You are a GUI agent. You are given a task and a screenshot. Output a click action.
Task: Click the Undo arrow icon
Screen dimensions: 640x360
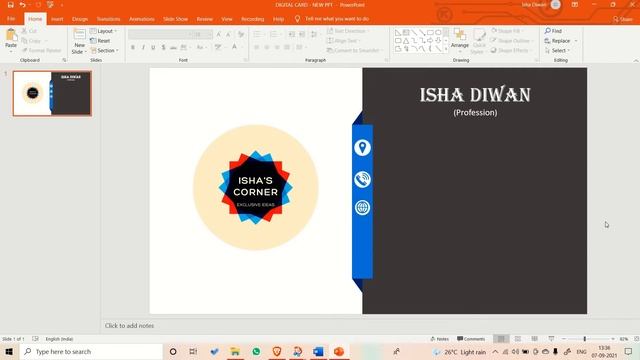[22, 5]
